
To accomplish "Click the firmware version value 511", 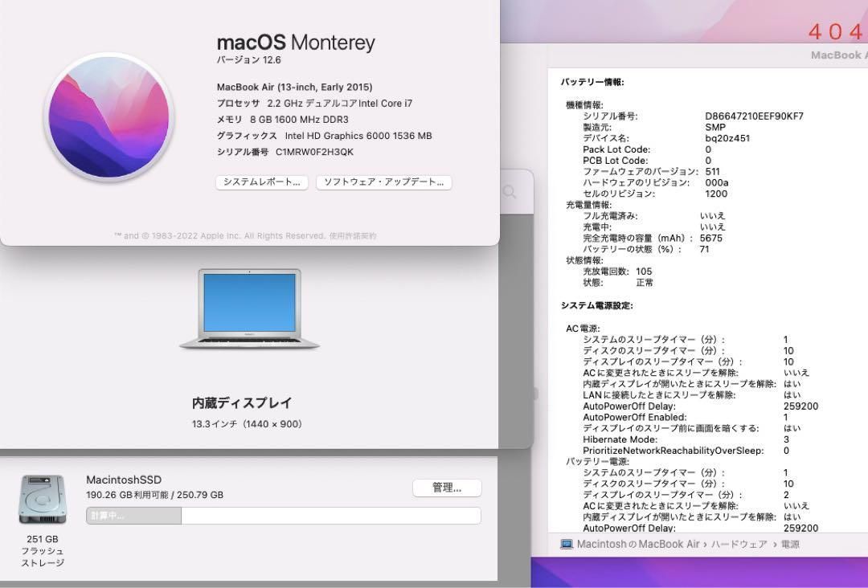I will point(712,171).
